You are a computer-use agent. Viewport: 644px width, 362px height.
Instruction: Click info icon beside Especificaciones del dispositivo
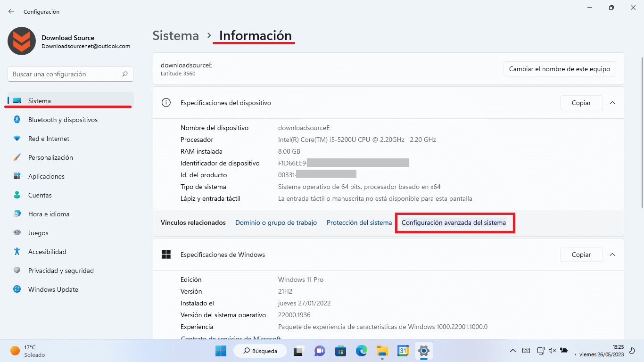166,103
